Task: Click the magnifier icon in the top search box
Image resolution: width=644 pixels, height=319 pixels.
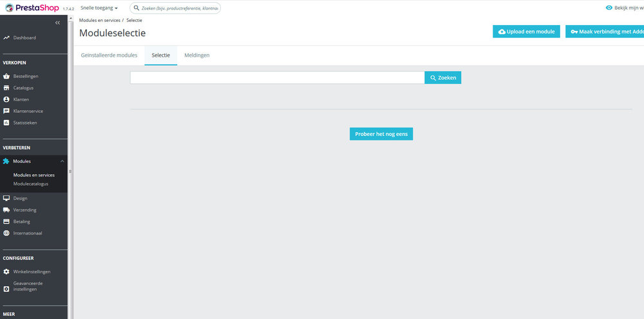Action: coord(137,8)
